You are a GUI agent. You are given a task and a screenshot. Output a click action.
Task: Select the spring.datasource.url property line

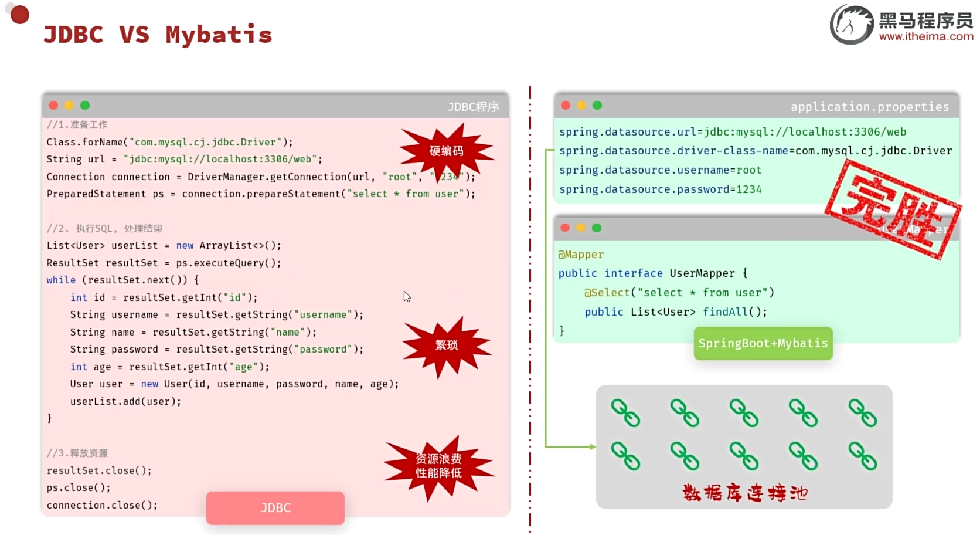tap(733, 132)
